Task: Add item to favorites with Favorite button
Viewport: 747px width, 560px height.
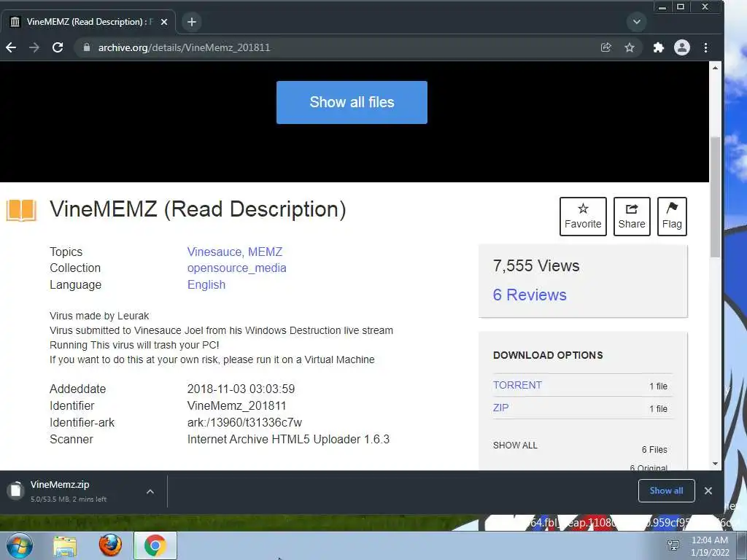Action: [583, 217]
